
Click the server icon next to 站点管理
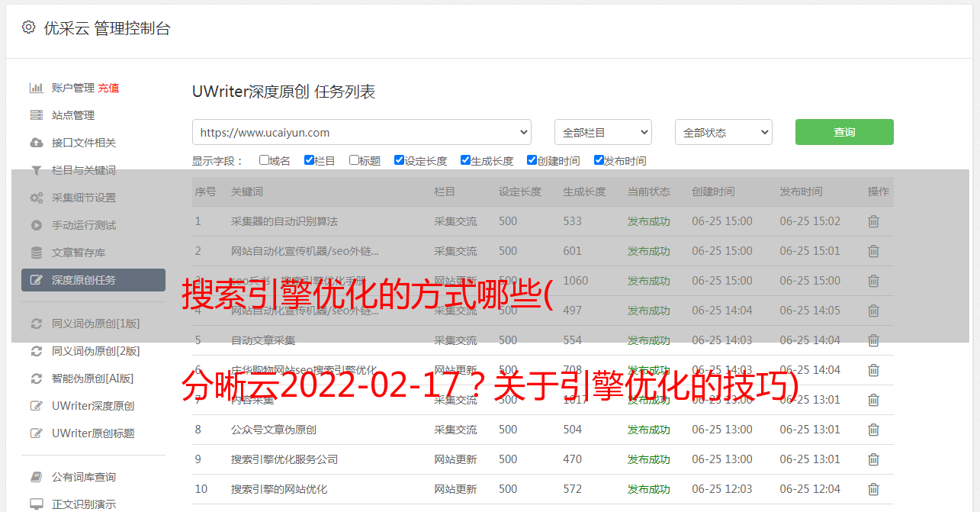[x=36, y=115]
